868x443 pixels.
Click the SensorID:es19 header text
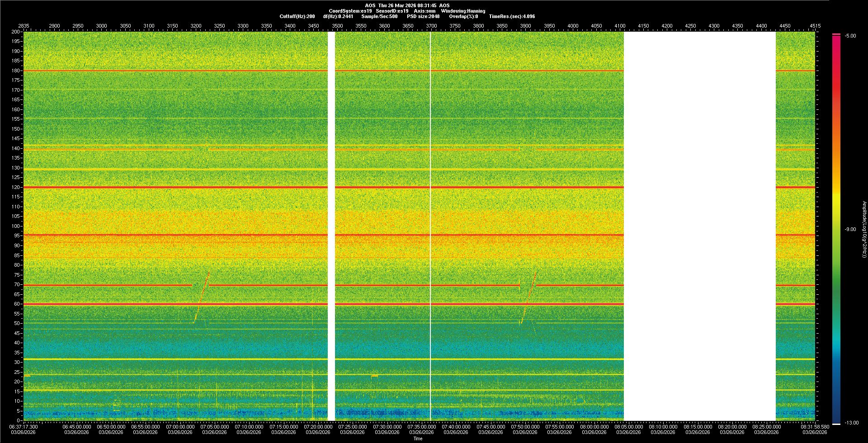pyautogui.click(x=392, y=11)
